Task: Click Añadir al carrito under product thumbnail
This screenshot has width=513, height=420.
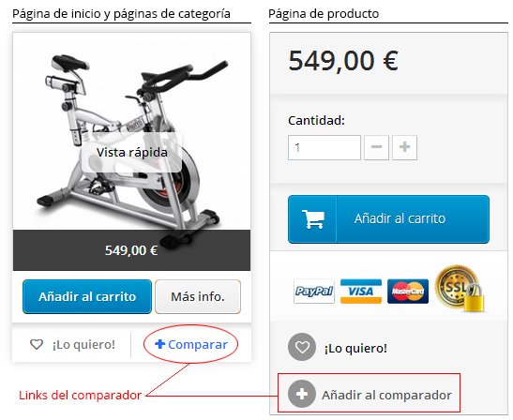Action: tap(87, 296)
